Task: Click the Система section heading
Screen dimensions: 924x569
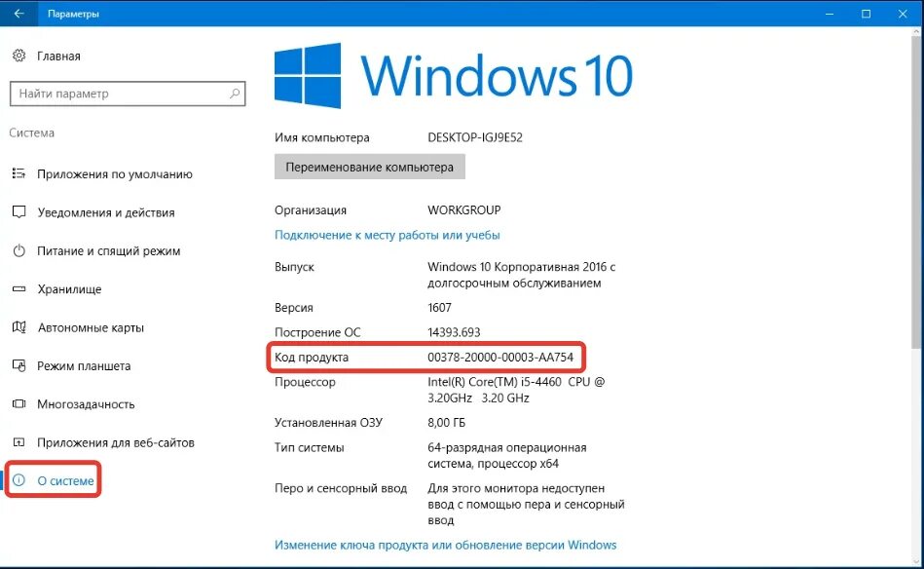Action: tap(31, 133)
